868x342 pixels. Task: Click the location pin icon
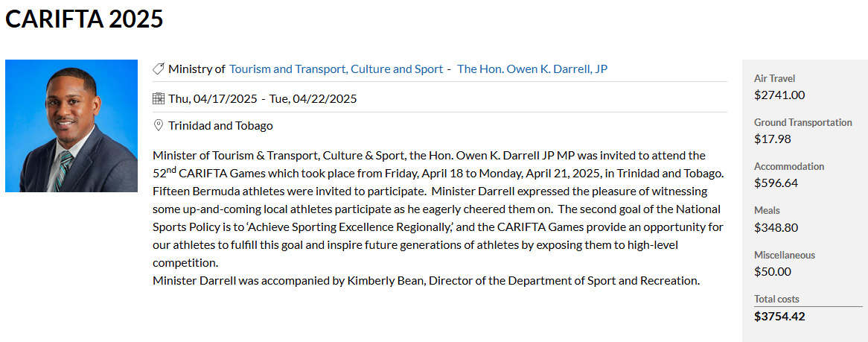tap(158, 125)
